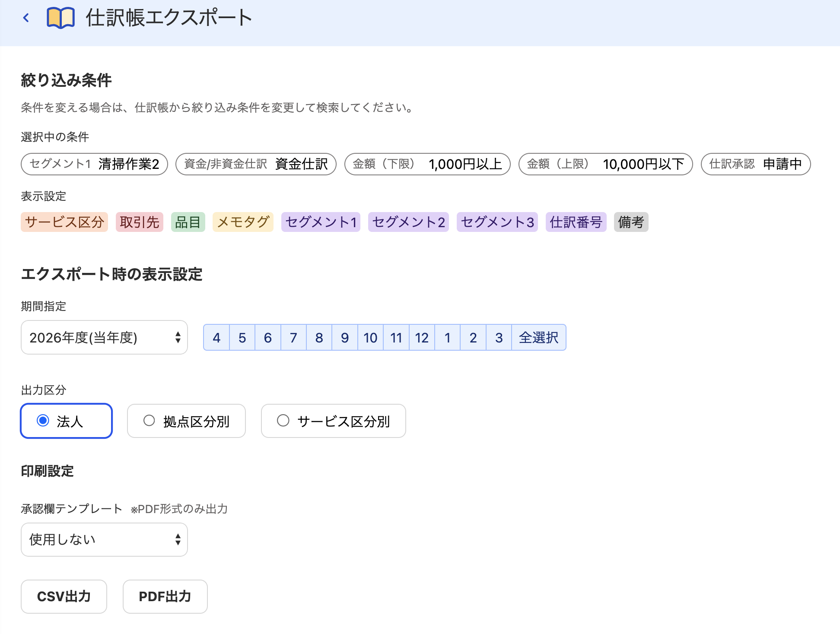Click 全選択 to select all months

pos(539,337)
